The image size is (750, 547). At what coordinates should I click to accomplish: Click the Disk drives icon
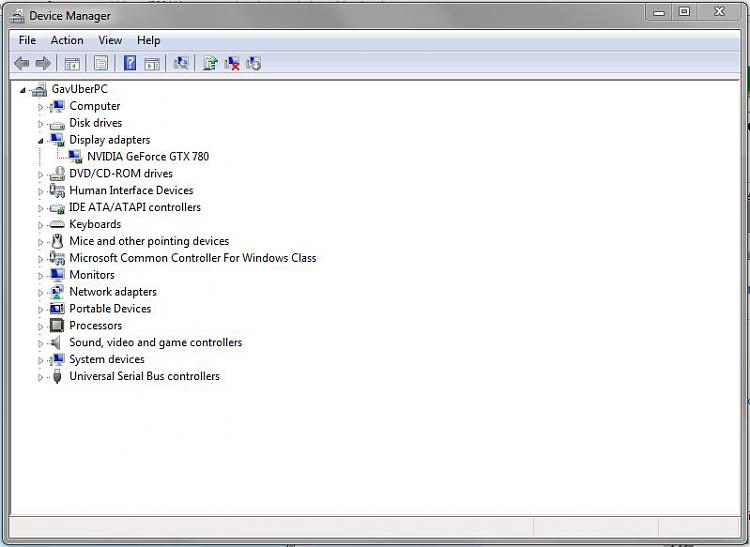(57, 124)
